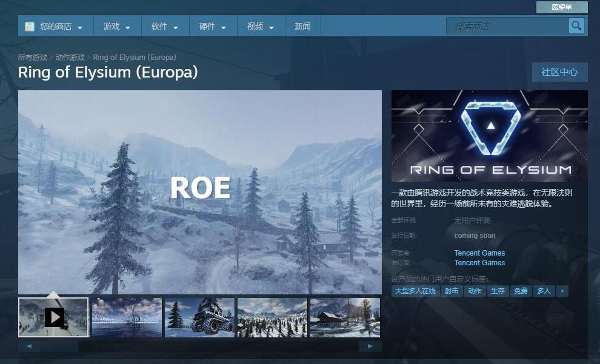Select the cabin in snow thumbnail
600x364 pixels.
point(345,317)
